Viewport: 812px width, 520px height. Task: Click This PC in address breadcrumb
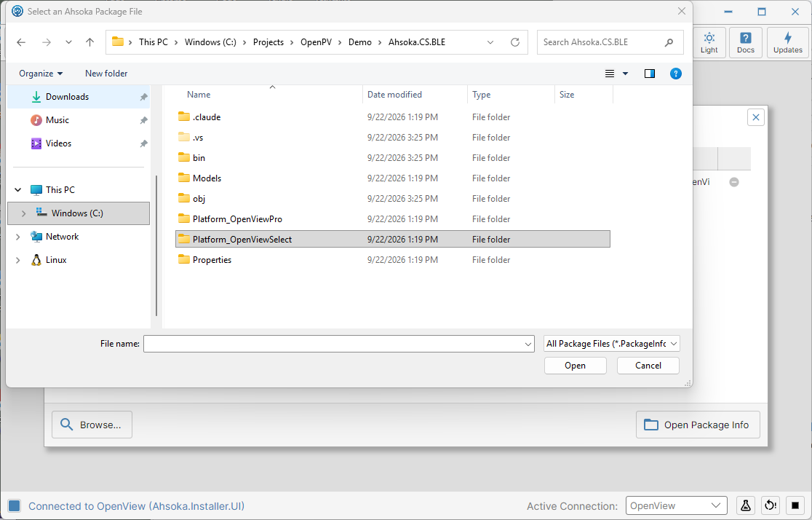click(154, 42)
